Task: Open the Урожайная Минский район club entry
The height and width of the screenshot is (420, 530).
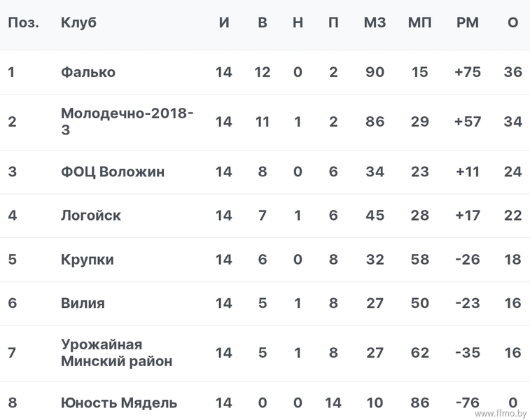Action: (117, 353)
